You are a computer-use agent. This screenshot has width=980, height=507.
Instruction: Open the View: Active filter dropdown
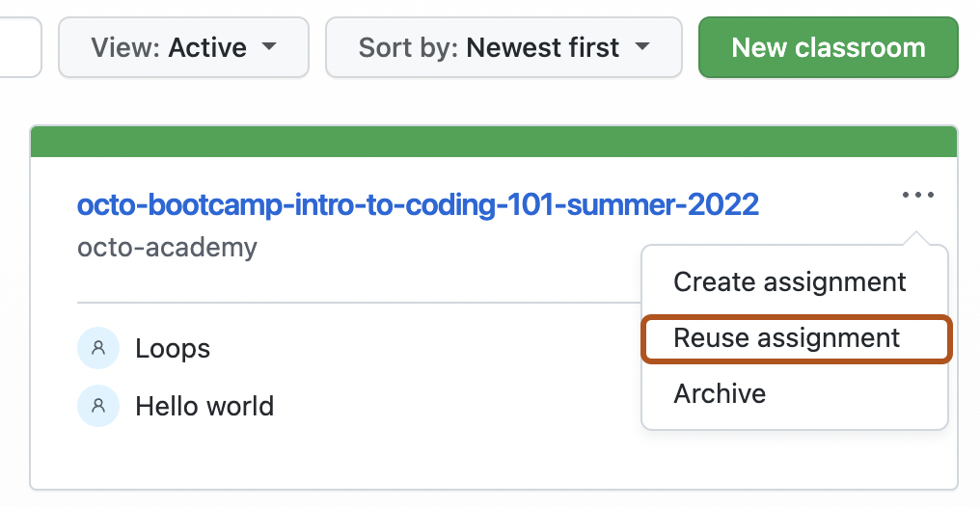point(183,47)
